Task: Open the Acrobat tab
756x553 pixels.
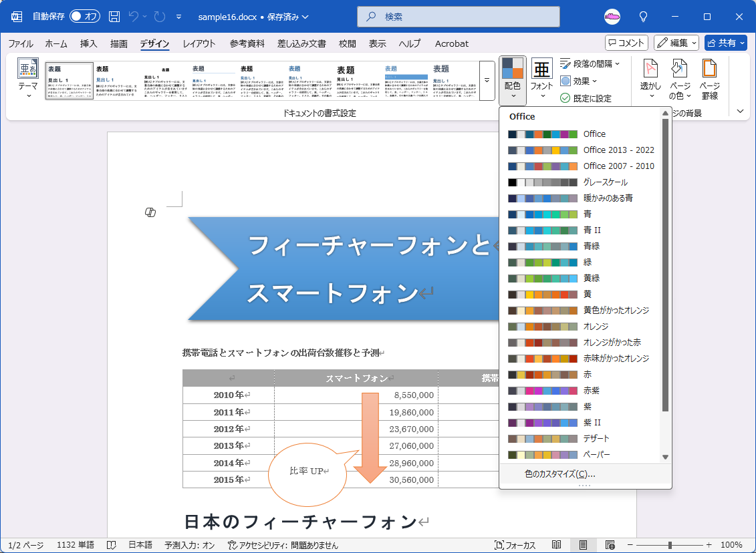Action: (x=452, y=44)
